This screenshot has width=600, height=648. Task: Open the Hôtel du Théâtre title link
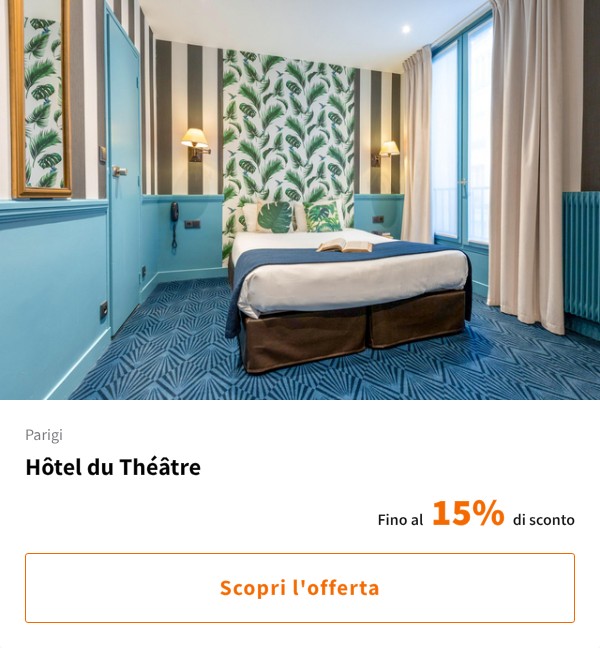coord(113,467)
